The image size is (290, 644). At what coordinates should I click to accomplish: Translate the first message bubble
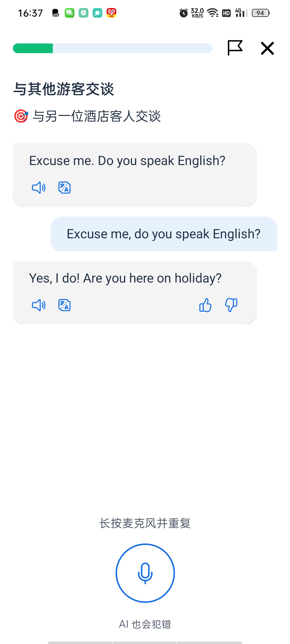point(64,188)
